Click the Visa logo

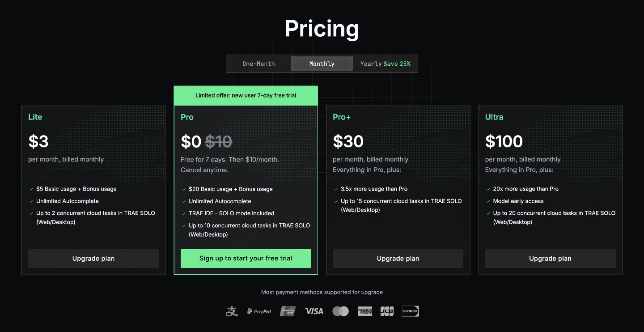pyautogui.click(x=314, y=311)
